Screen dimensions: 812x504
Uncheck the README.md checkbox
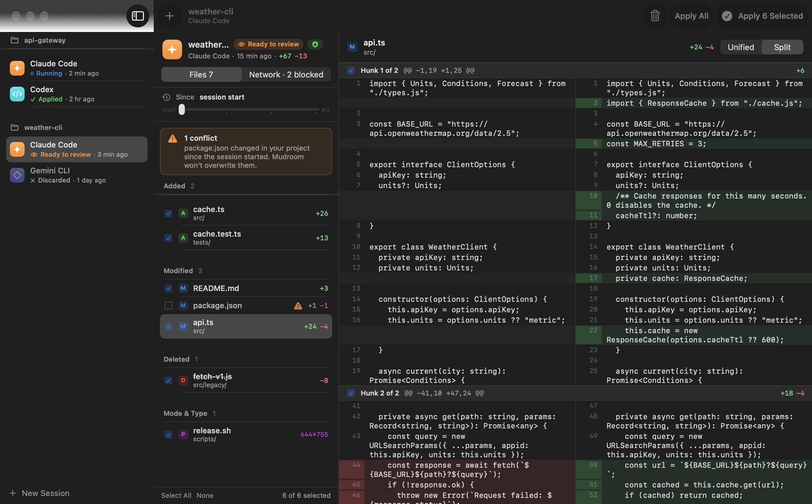point(169,288)
